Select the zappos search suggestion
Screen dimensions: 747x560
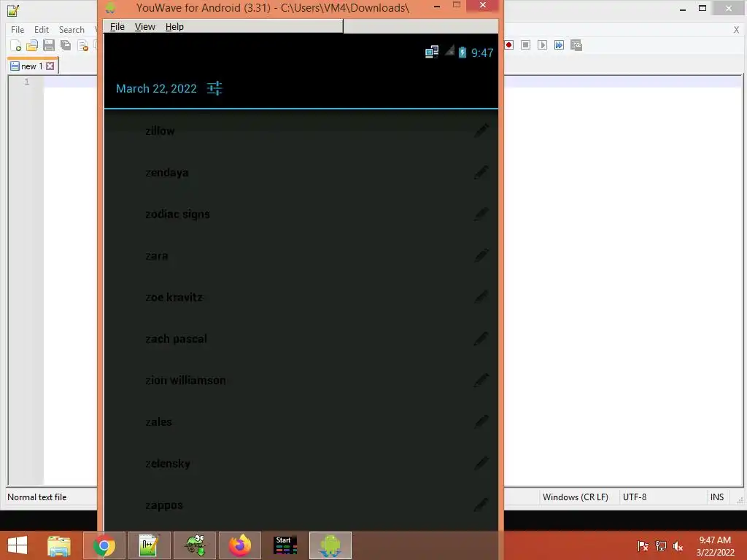coord(164,505)
